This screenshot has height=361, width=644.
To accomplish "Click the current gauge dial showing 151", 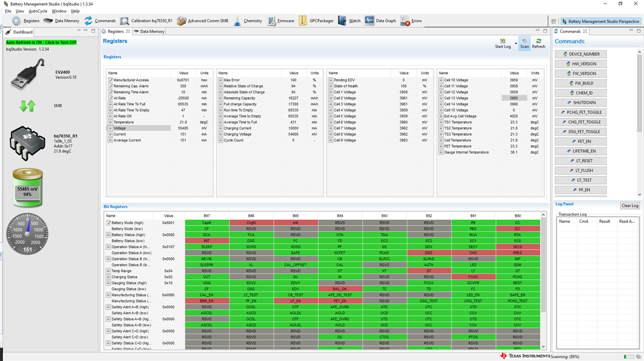I will point(27,234).
